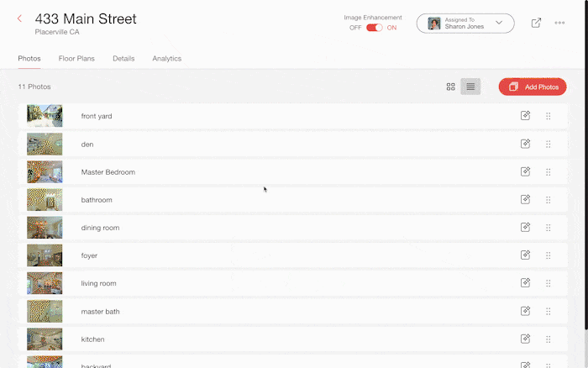Edit the front yard photo
The width and height of the screenshot is (588, 368).
525,116
